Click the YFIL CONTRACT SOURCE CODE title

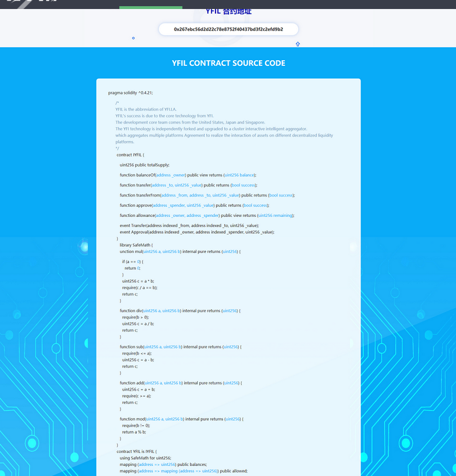click(x=228, y=63)
